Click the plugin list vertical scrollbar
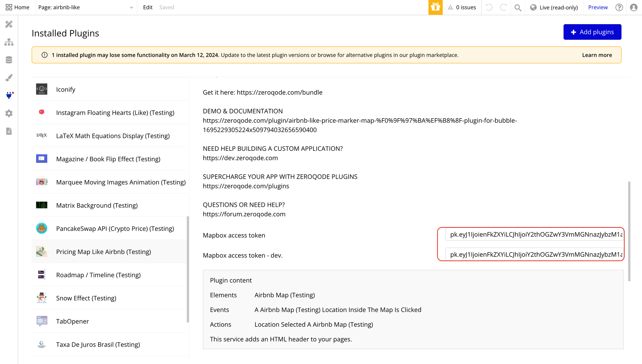Viewport: 642px width, 364px height. (188, 269)
